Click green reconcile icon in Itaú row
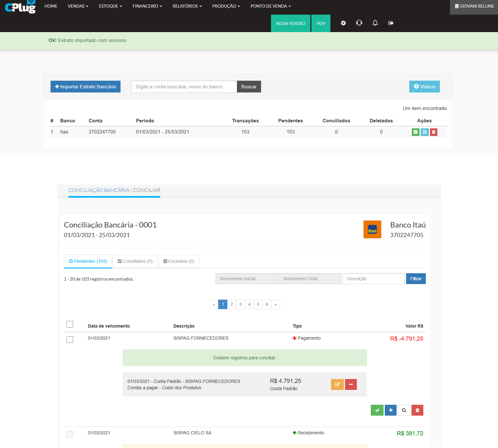Image resolution: width=498 pixels, height=448 pixels. click(x=415, y=132)
